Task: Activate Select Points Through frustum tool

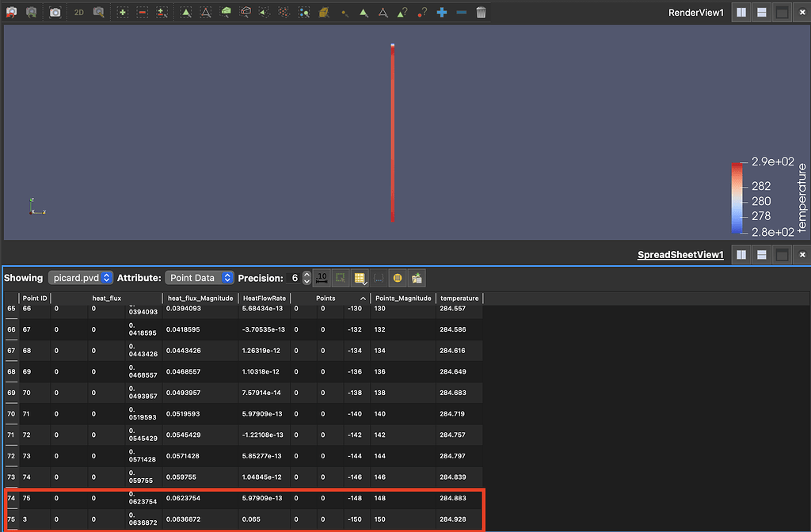Action: coord(246,13)
